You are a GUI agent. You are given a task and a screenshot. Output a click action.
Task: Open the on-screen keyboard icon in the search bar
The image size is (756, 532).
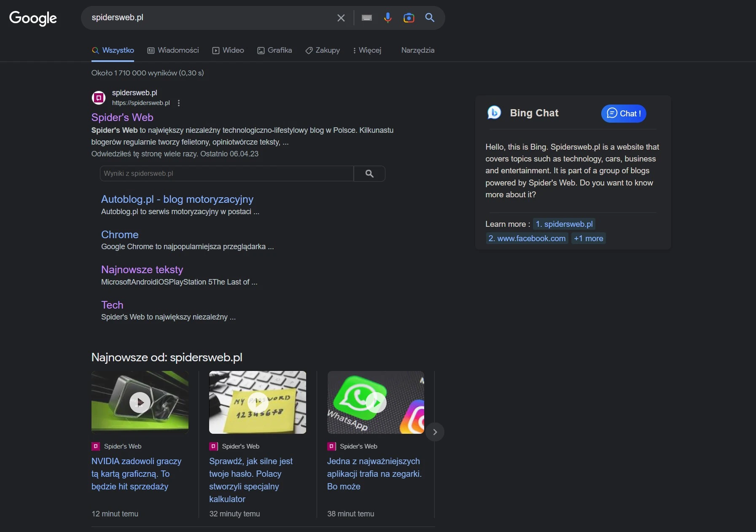coord(367,18)
